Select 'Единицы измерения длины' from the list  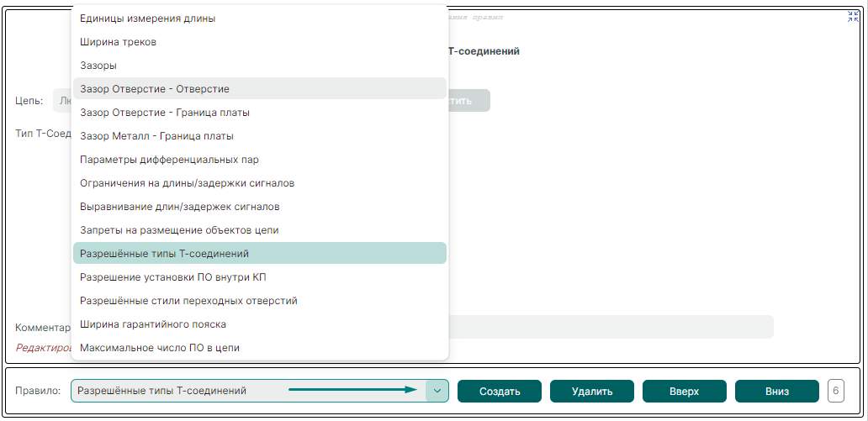pos(260,18)
